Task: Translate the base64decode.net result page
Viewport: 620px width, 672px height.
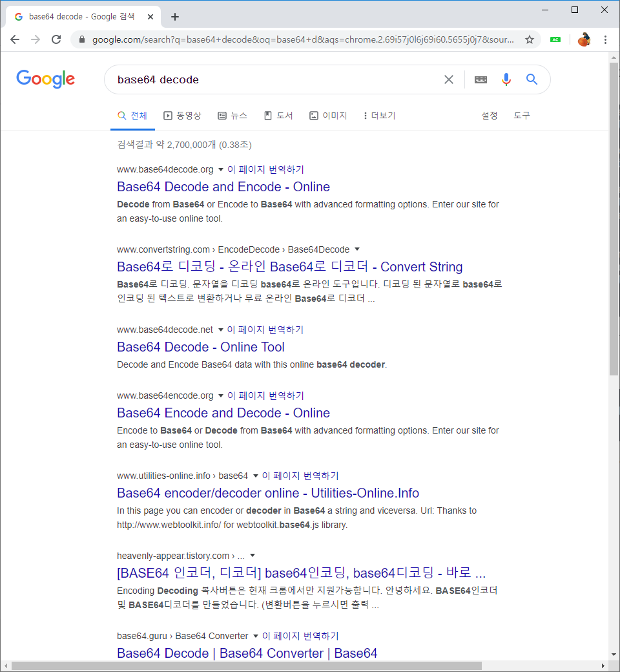Action: coord(265,330)
